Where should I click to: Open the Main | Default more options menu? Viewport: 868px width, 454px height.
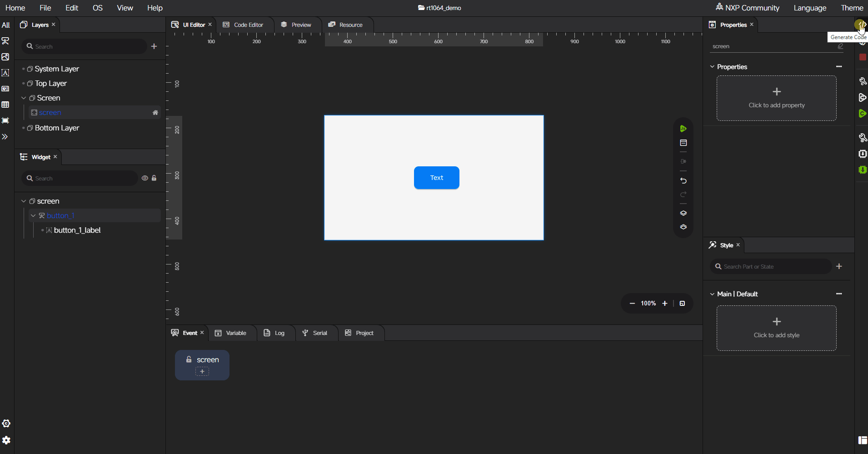839,294
